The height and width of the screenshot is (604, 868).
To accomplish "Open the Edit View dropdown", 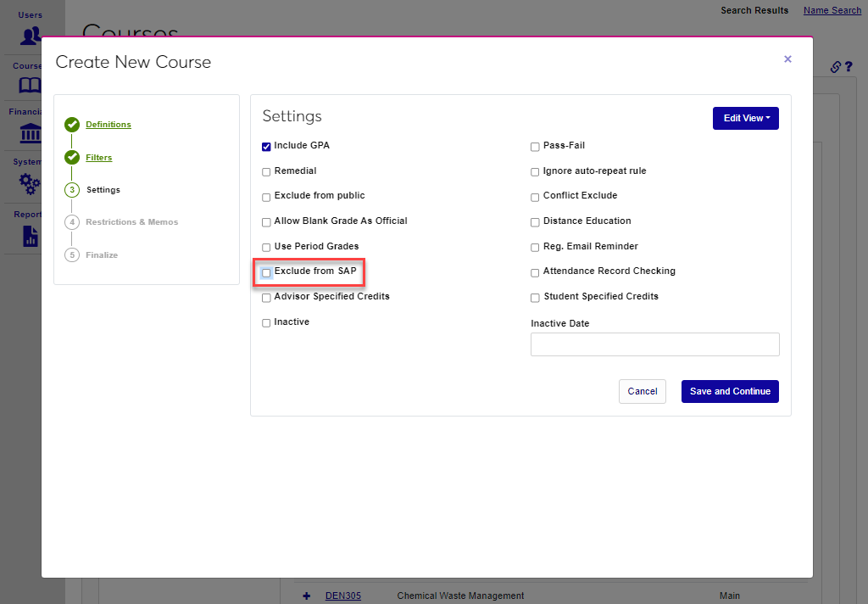I will tap(746, 118).
